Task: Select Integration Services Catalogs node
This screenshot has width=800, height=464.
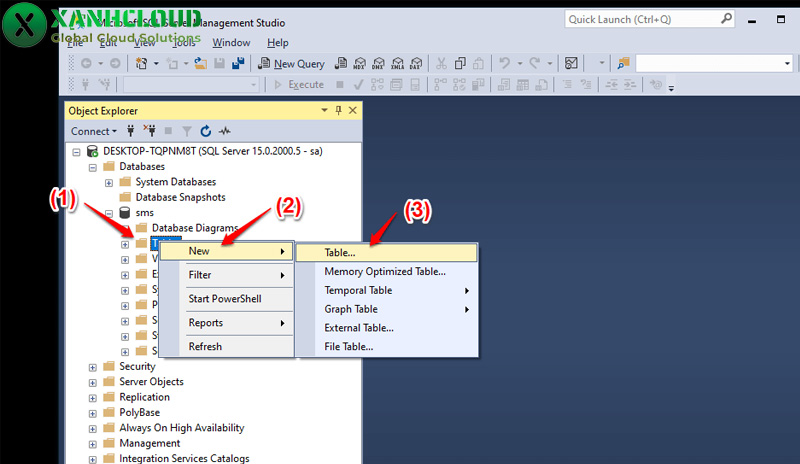Action: (x=184, y=458)
